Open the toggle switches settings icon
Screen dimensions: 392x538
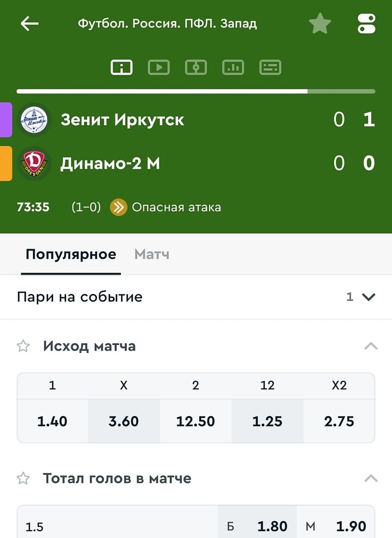tap(366, 24)
